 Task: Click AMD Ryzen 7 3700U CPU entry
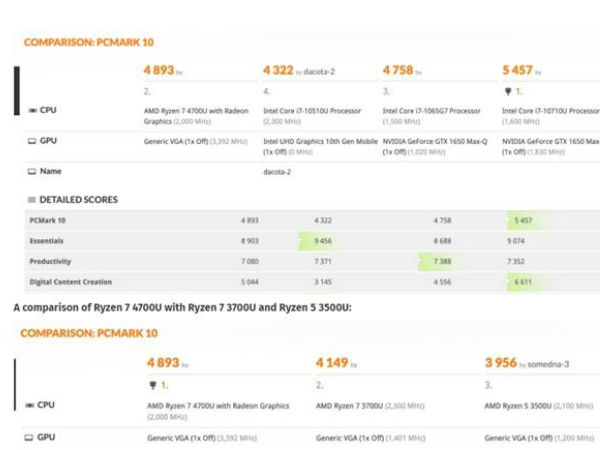click(370, 406)
